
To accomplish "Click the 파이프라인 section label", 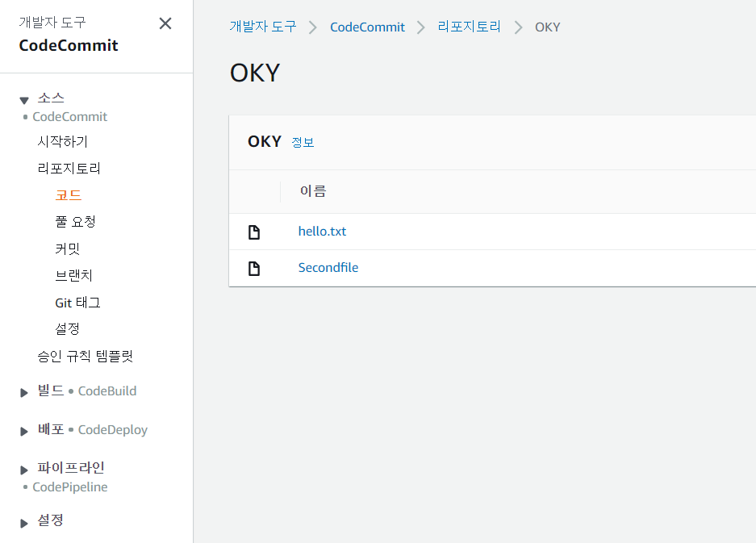I will 71,468.
